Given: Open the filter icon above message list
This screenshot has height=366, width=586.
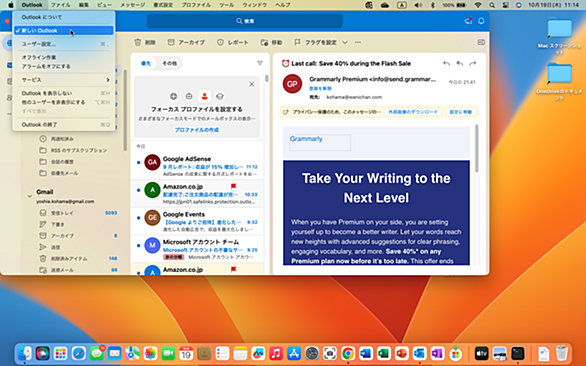Looking at the screenshot, I should coord(260,63).
